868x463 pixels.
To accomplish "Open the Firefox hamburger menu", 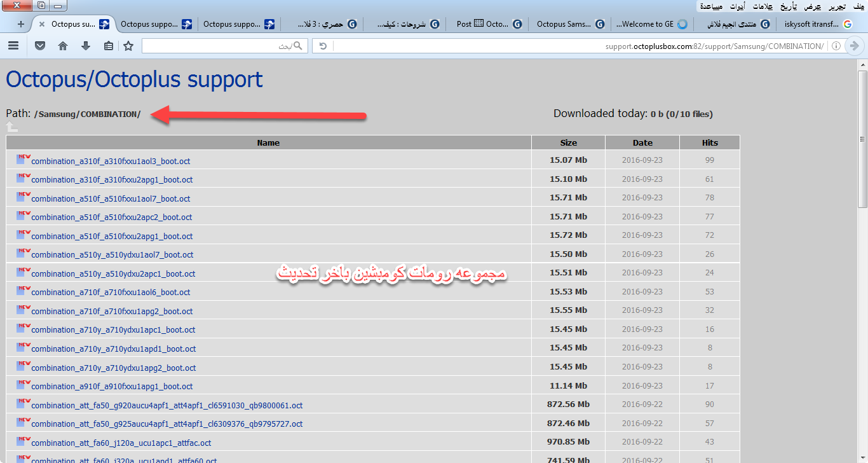I will [13, 46].
